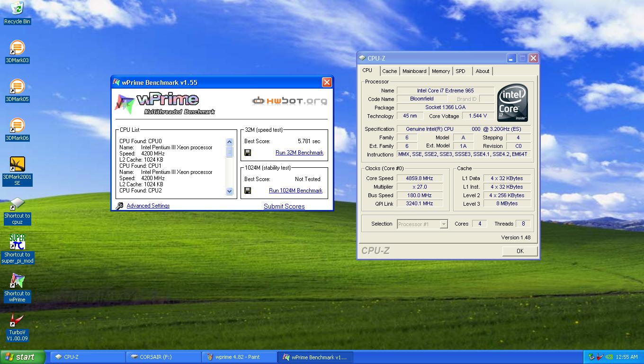Switch to the SPD tab in CPU-Z

[461, 71]
